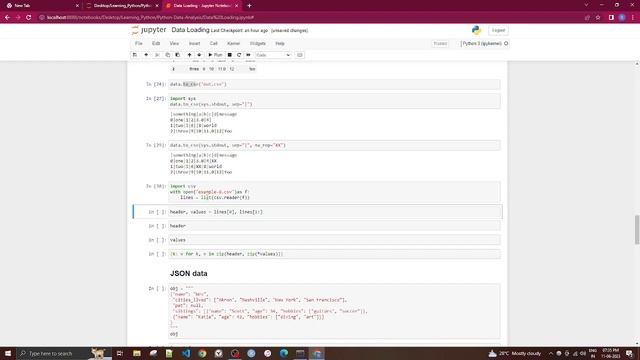Open the Windows Start menu
640x360 pixels.
click(x=8, y=353)
